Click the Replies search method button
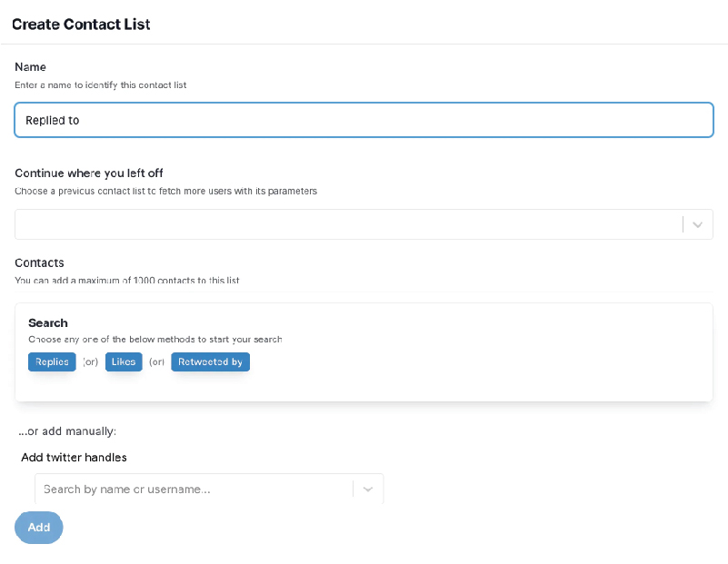Image resolution: width=728 pixels, height=564 pixels. tap(51, 361)
